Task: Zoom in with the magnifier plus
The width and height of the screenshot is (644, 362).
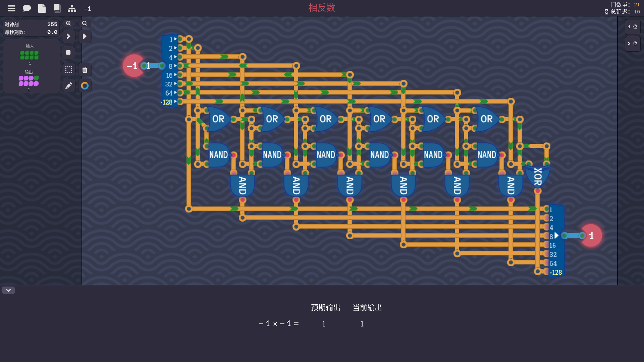Action: click(68, 23)
